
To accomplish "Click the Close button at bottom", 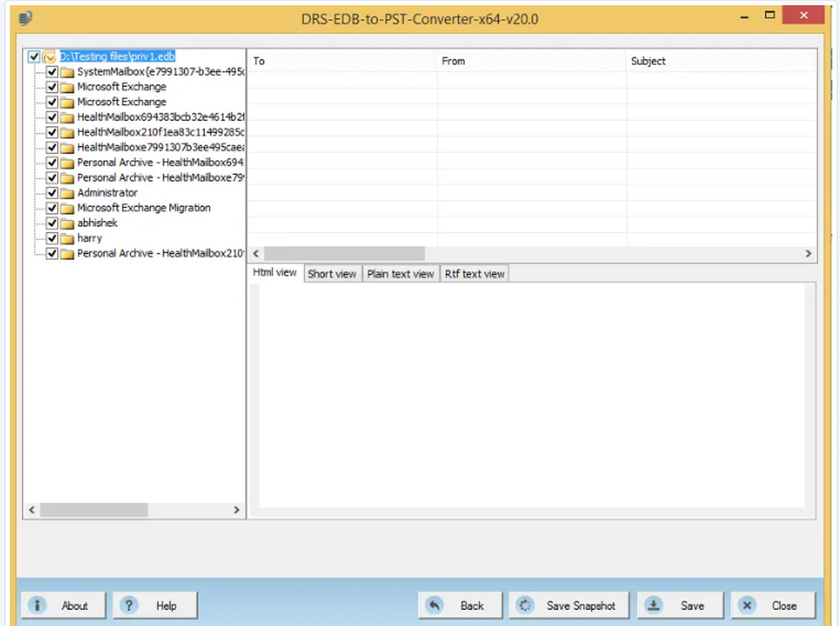I will (x=773, y=605).
